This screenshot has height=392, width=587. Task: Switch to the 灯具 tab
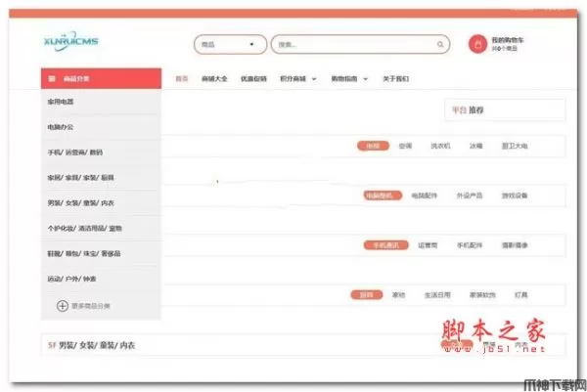520,295
